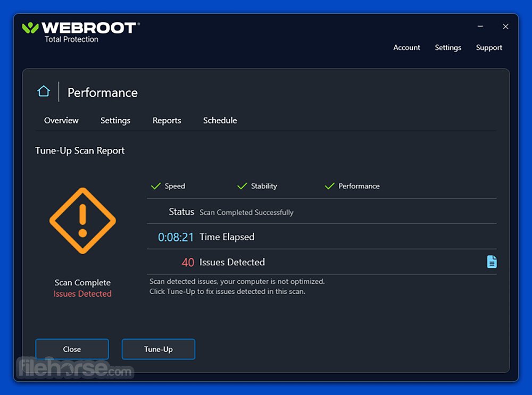Switch to the Reports tab
This screenshot has height=395, width=532.
(167, 121)
